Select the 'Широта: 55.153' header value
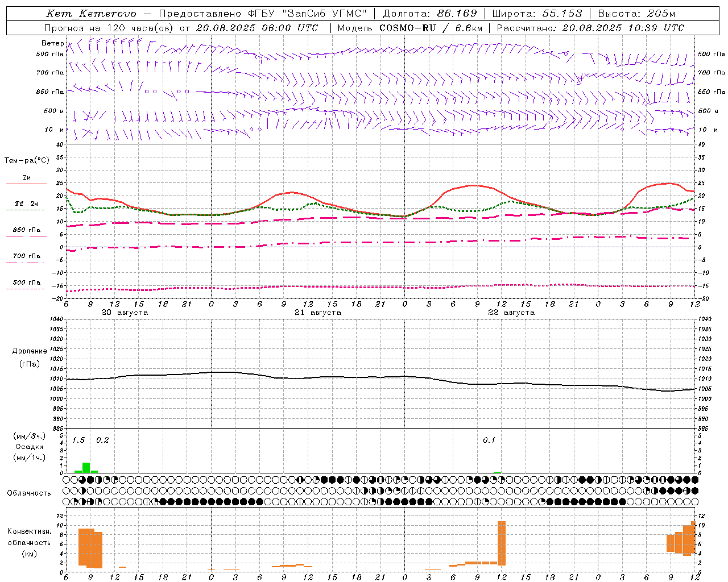The image size is (728, 582). point(537,14)
